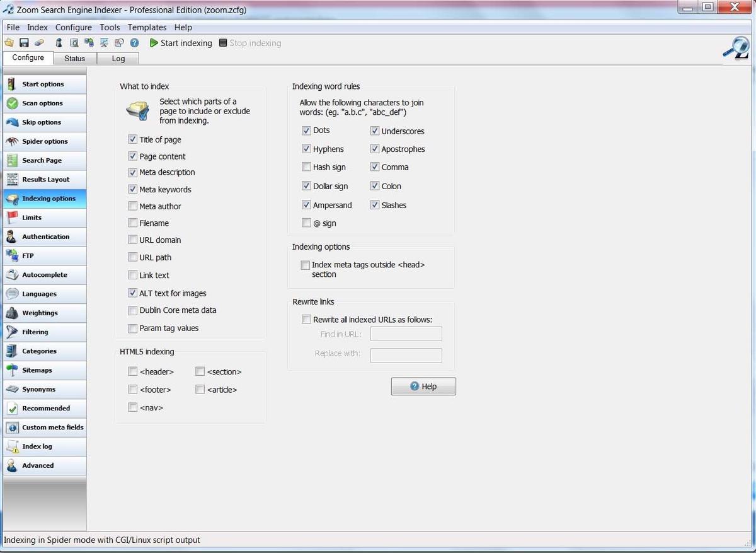Open FTP section in the sidebar

[45, 256]
